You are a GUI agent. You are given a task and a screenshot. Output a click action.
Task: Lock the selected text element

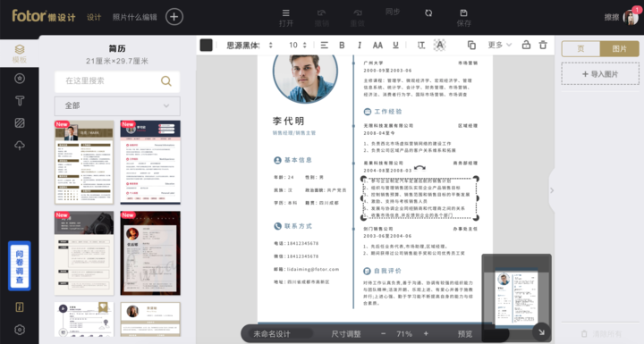[526, 45]
